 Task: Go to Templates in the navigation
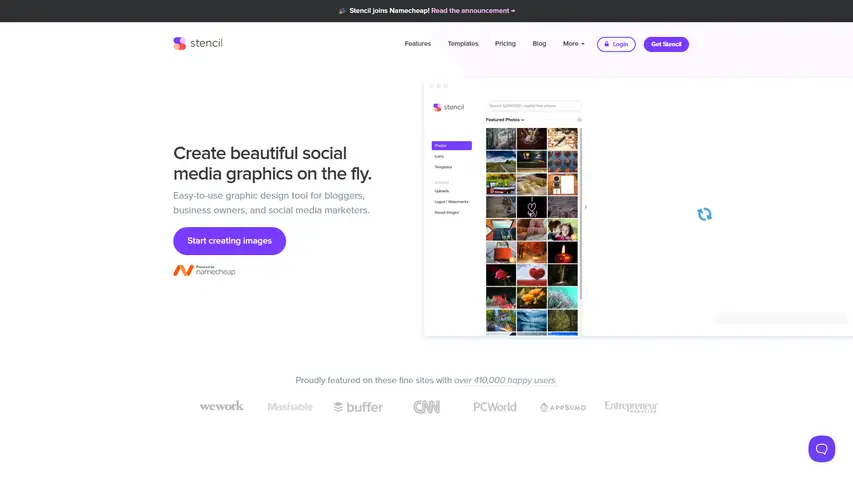[x=463, y=44]
